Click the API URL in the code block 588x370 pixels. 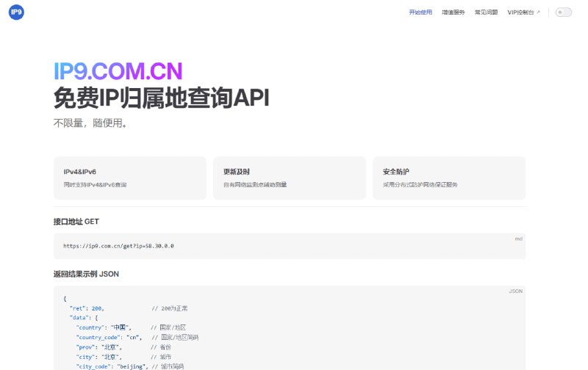(x=118, y=246)
